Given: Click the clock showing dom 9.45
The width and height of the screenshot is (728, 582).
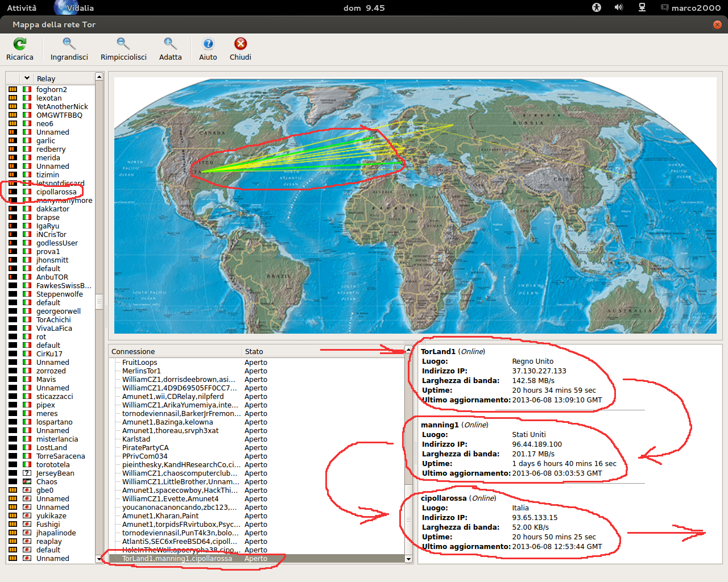Looking at the screenshot, I should pyautogui.click(x=364, y=7).
